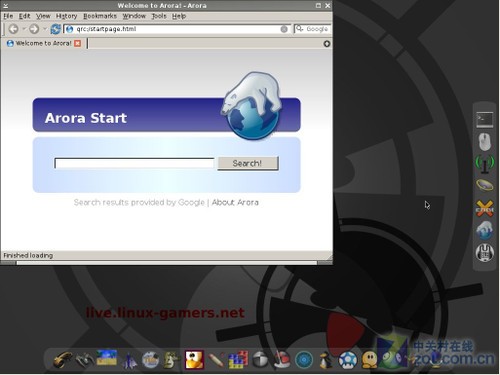Viewport: 500px width, 375px height.
Task: Close the Welcome to Arora! tab
Action: click(x=77, y=43)
